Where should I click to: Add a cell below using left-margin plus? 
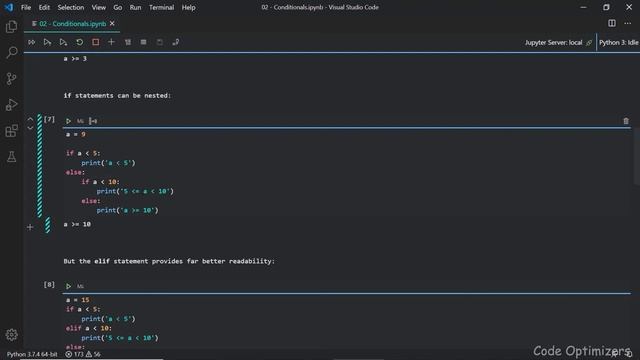[30, 227]
